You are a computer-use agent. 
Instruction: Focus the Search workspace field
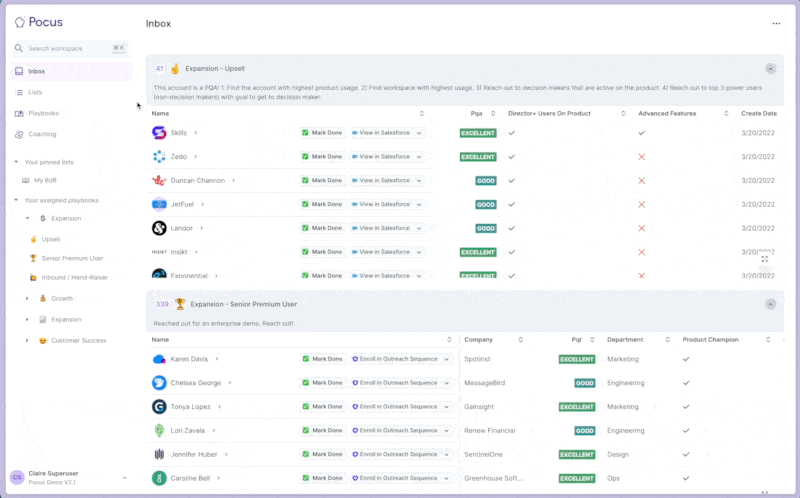(x=71, y=48)
